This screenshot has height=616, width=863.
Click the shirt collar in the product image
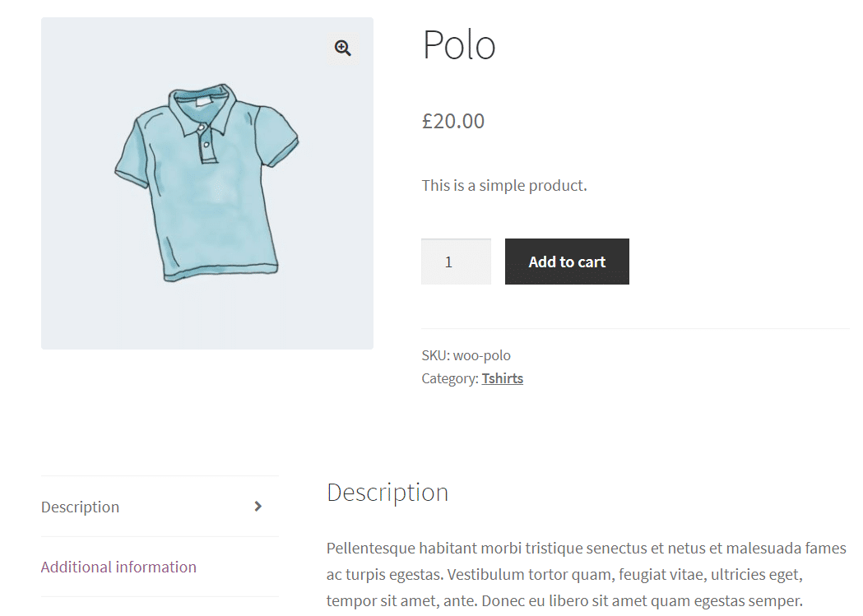204,109
